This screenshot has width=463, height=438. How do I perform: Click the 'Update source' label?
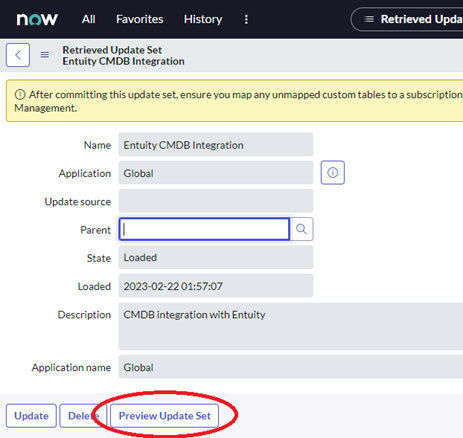78,202
